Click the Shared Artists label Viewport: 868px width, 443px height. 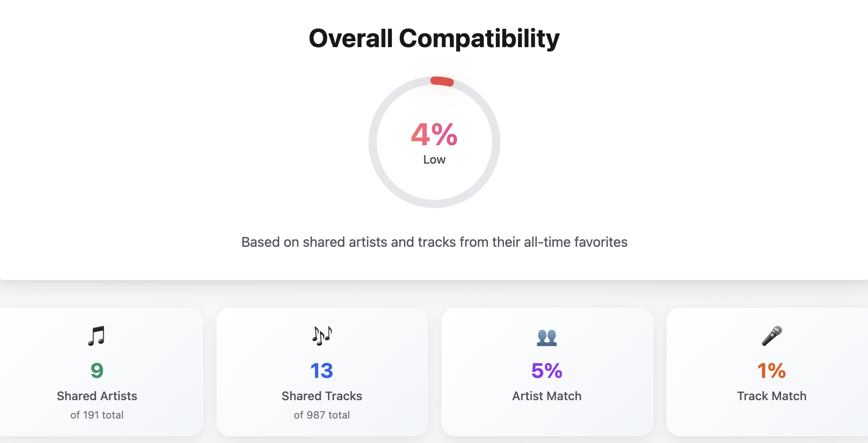click(97, 396)
